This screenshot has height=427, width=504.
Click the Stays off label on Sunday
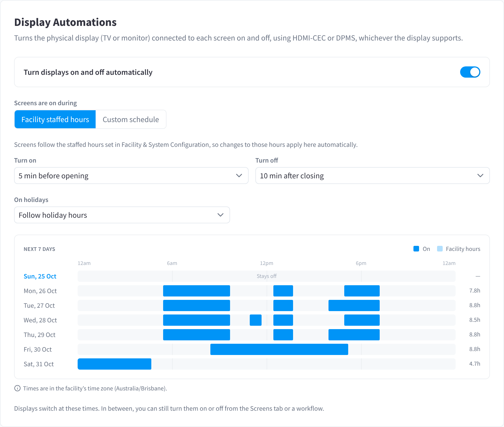pyautogui.click(x=266, y=276)
